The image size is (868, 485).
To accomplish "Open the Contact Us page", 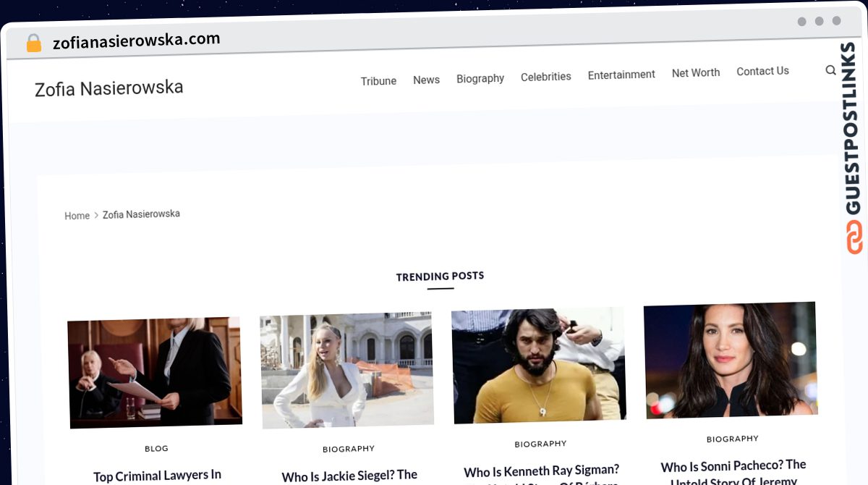I will (x=762, y=71).
